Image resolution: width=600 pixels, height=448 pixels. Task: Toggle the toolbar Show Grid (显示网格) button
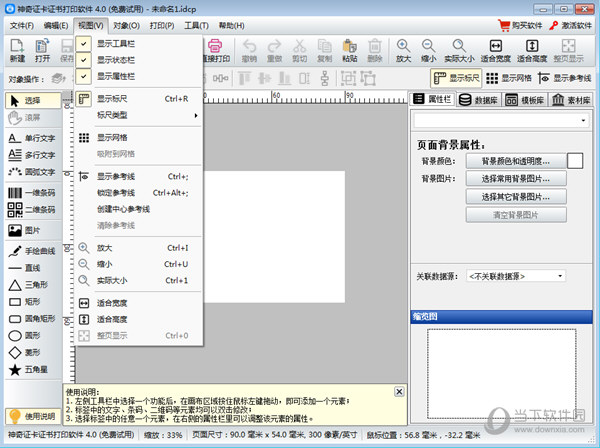pos(509,78)
